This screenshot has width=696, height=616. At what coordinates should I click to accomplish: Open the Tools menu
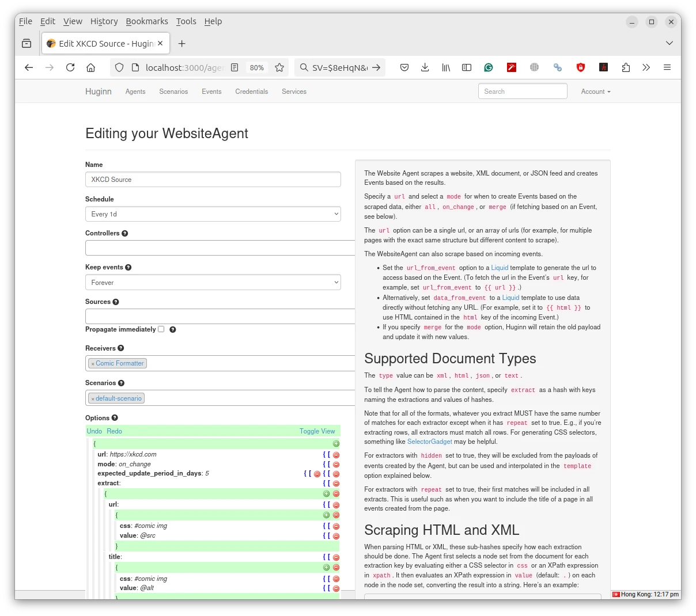(186, 21)
